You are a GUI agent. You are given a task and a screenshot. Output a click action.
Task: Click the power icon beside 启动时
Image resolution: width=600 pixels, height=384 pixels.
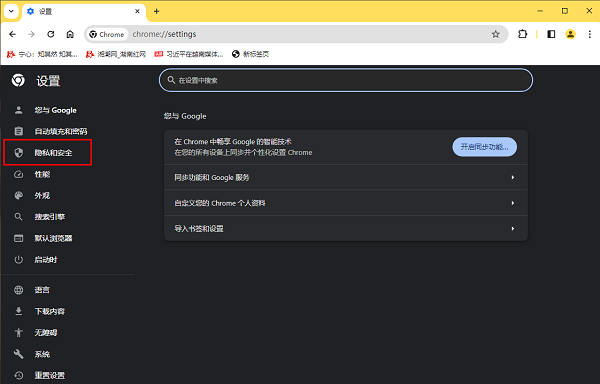point(18,260)
